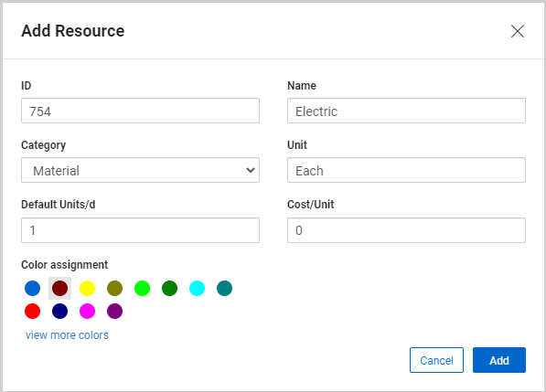
Task: Choose the bright lime green swatch
Action: [x=142, y=289]
